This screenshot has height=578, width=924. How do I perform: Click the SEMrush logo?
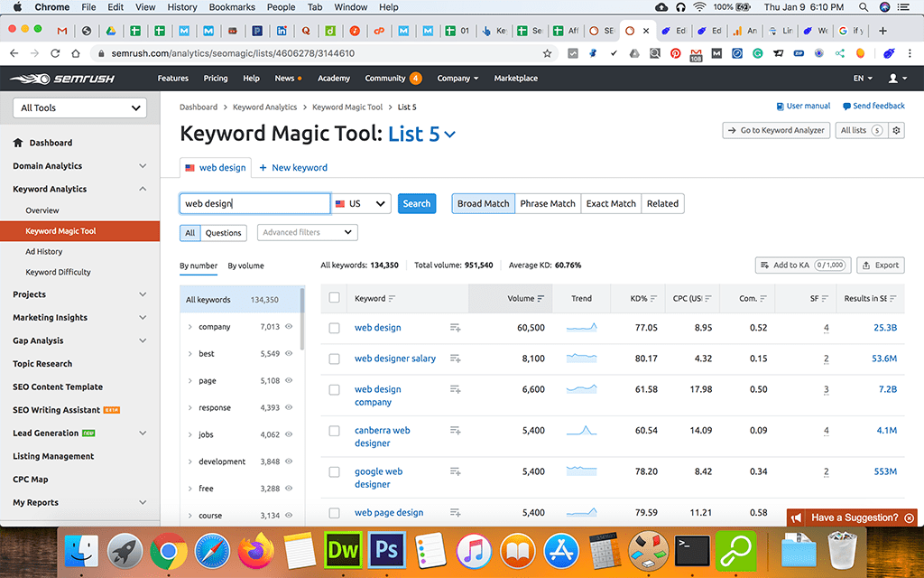[62, 79]
